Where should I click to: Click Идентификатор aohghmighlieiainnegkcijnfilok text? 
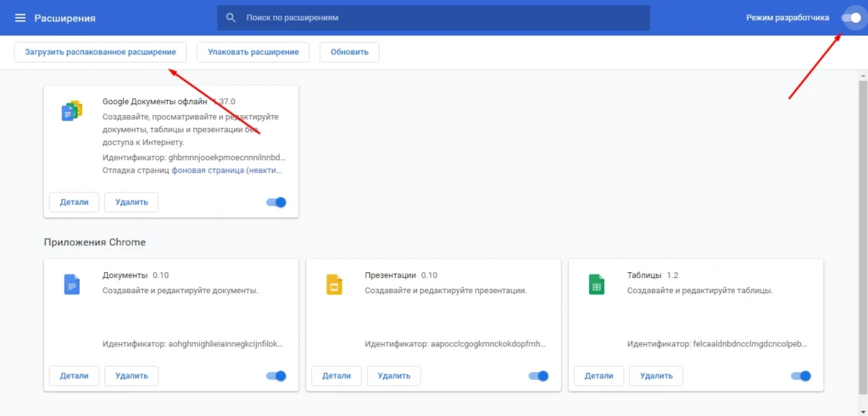(x=193, y=344)
